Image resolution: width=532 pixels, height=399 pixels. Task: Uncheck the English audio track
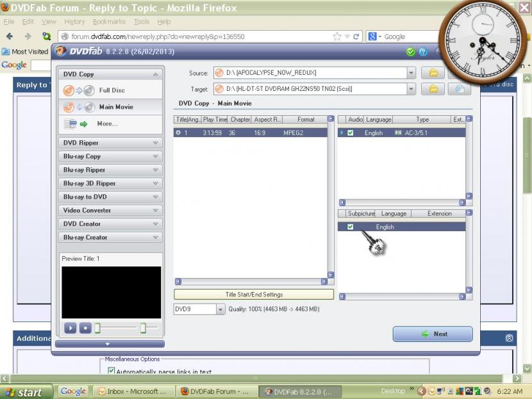[350, 133]
